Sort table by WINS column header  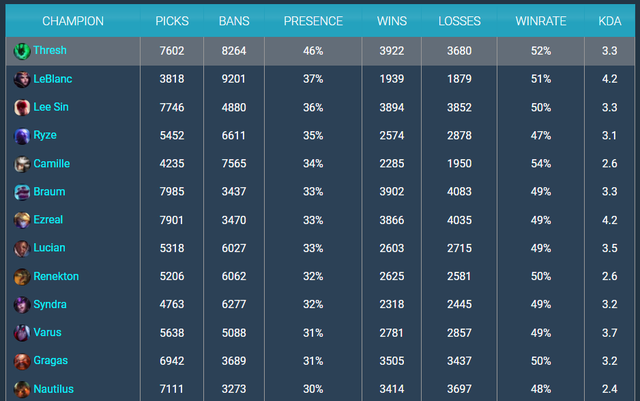[x=392, y=21]
